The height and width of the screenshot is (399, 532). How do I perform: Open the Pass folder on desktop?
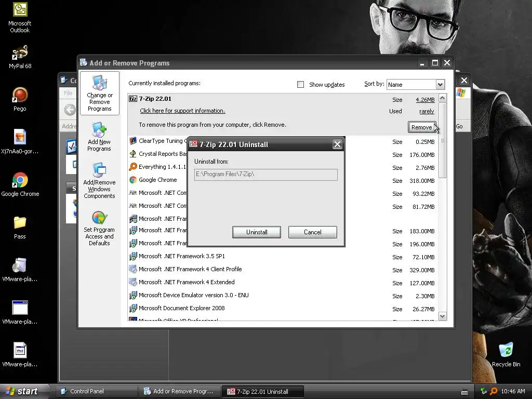20,228
